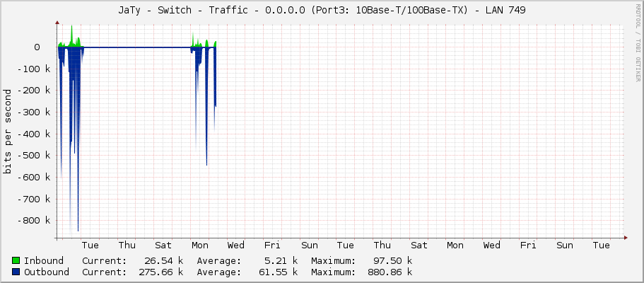The width and height of the screenshot is (644, 283).
Task: Click Inbound maximum value 97.50 k
Action: tap(393, 261)
